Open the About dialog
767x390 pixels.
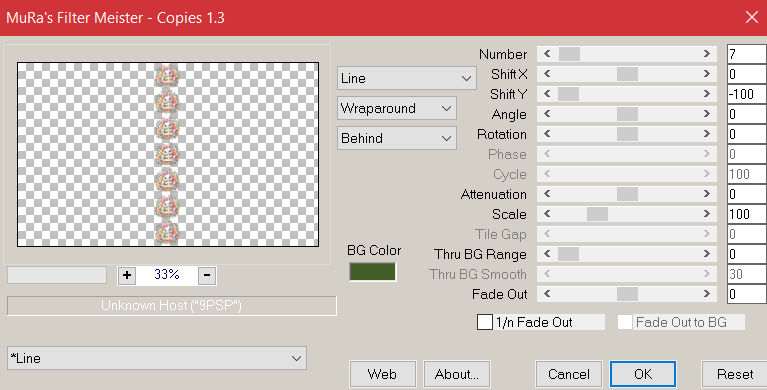click(457, 374)
